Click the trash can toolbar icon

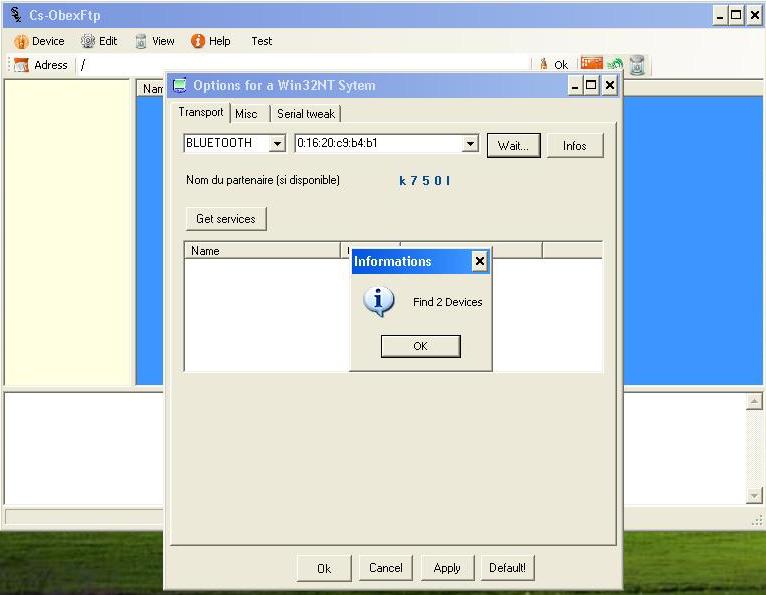pyautogui.click(x=636, y=65)
